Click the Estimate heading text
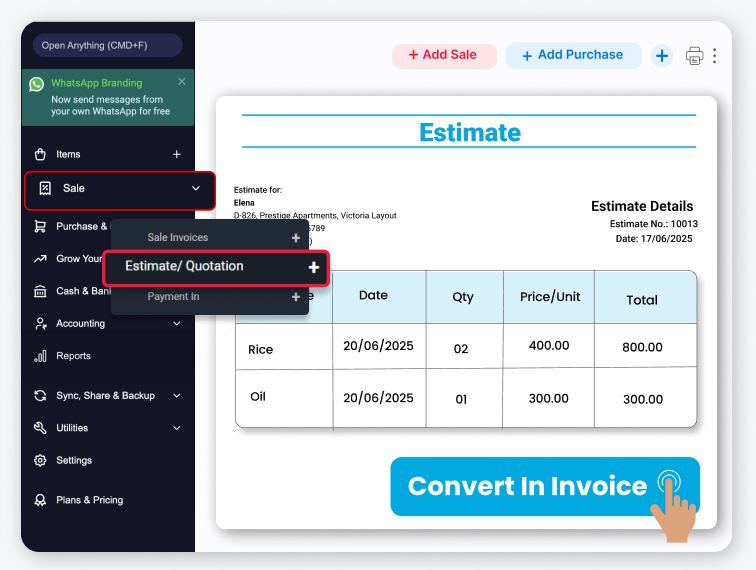The width and height of the screenshot is (756, 570). click(x=470, y=132)
